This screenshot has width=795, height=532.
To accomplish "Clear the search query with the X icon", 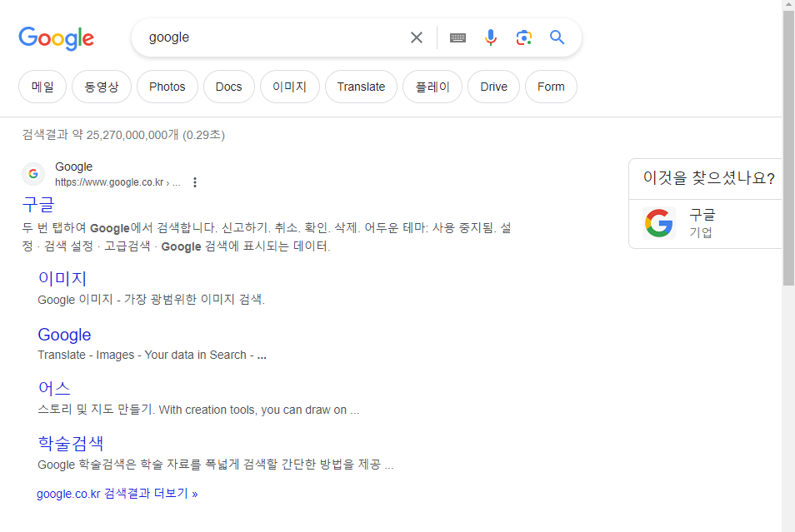I will pyautogui.click(x=417, y=37).
